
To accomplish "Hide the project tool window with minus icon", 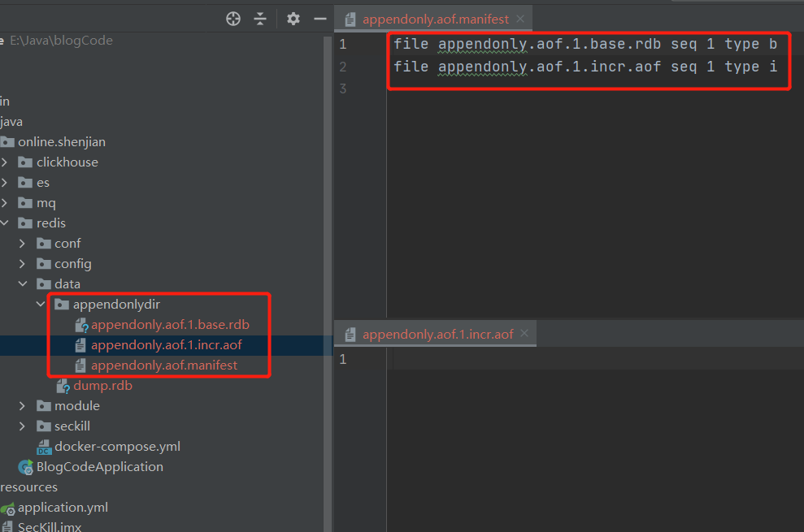I will coord(320,19).
